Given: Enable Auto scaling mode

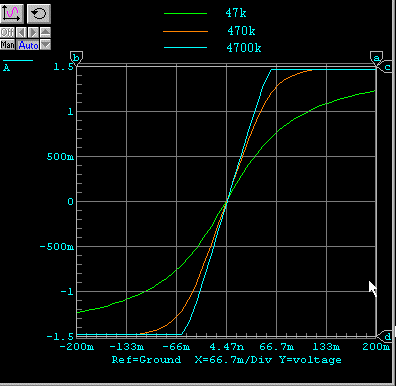Looking at the screenshot, I should (x=28, y=45).
